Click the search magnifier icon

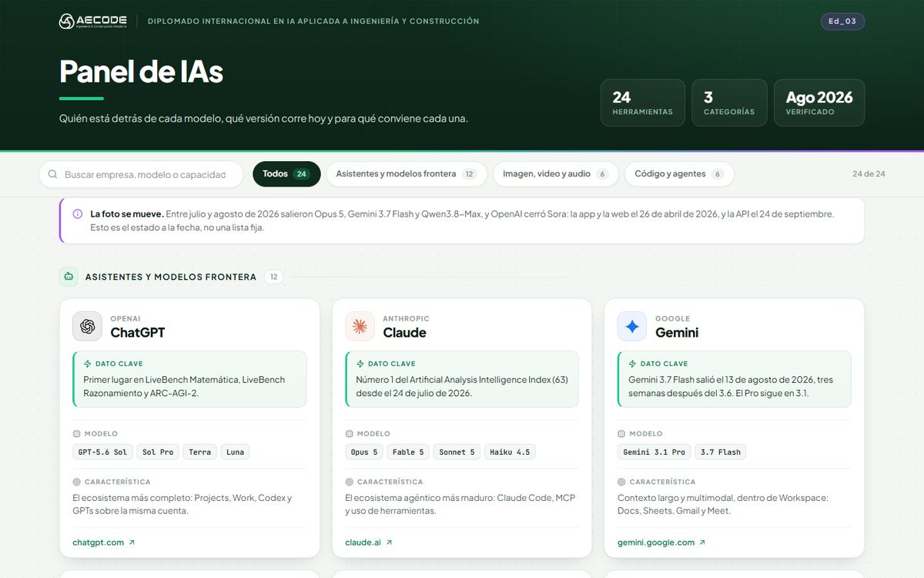[52, 174]
